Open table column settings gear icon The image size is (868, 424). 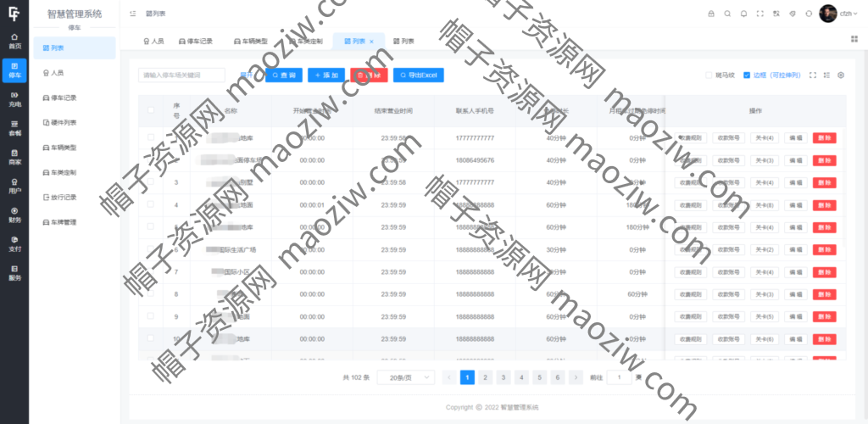tap(841, 75)
